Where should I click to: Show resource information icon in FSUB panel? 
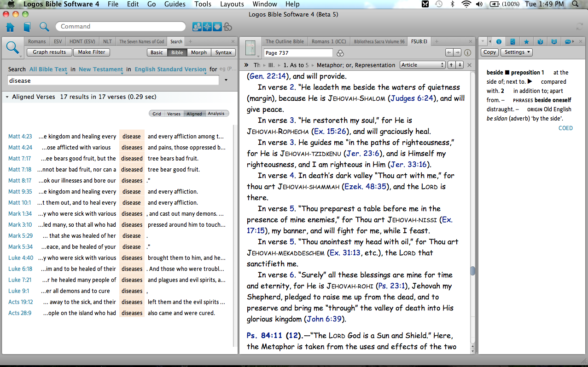click(x=468, y=53)
